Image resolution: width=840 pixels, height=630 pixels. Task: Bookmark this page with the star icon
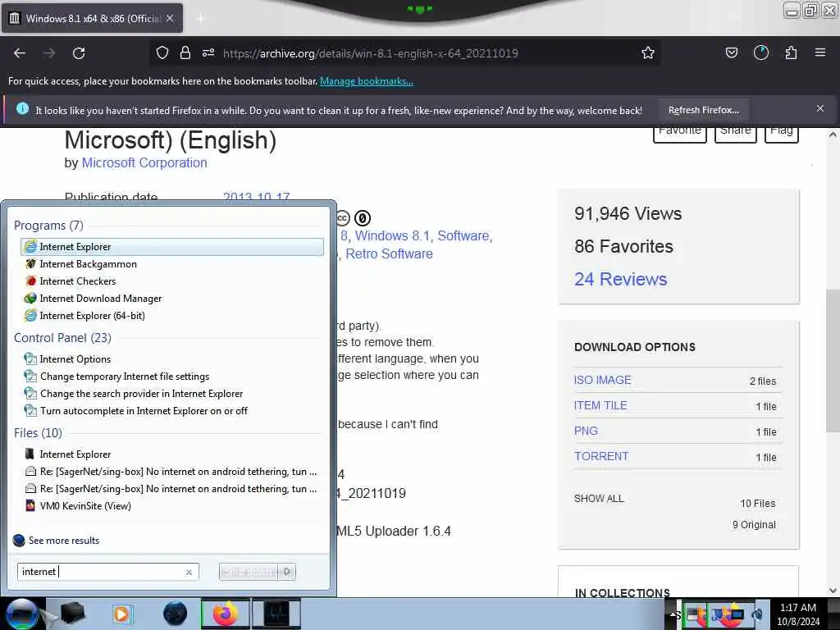[x=648, y=52]
